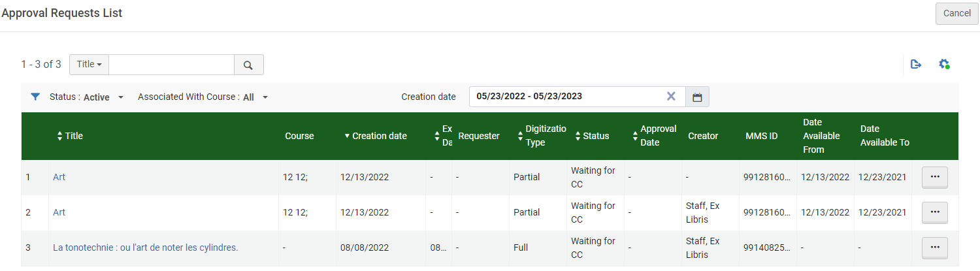The height and width of the screenshot is (271, 980).
Task: Click the export list icon
Action: pyautogui.click(x=916, y=64)
